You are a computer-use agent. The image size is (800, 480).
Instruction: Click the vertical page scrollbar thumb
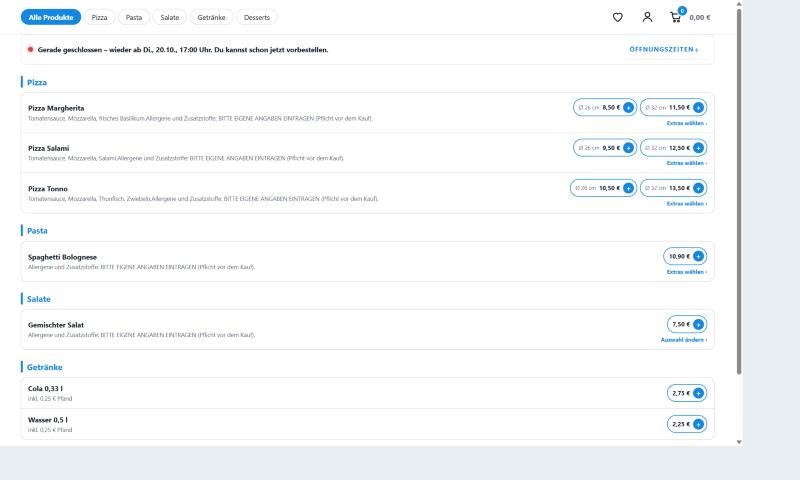(x=739, y=191)
